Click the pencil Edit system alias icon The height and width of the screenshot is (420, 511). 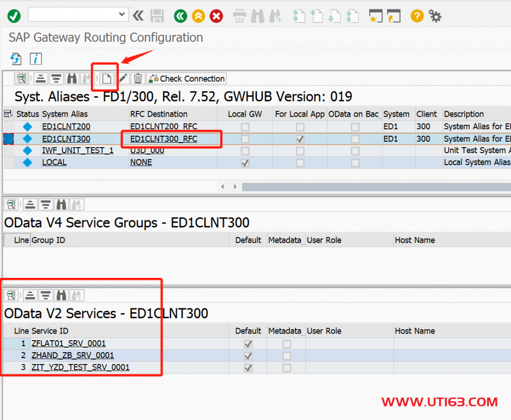click(x=123, y=78)
